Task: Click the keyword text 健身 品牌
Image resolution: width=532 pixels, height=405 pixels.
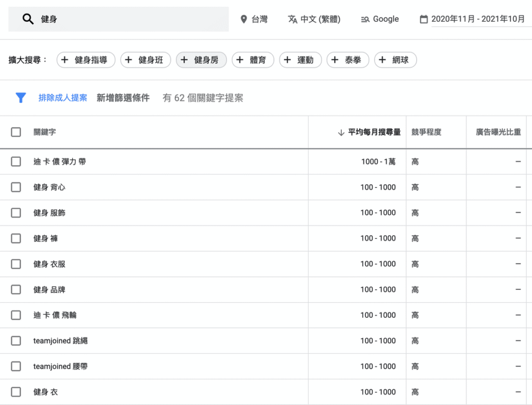Action: tap(49, 290)
